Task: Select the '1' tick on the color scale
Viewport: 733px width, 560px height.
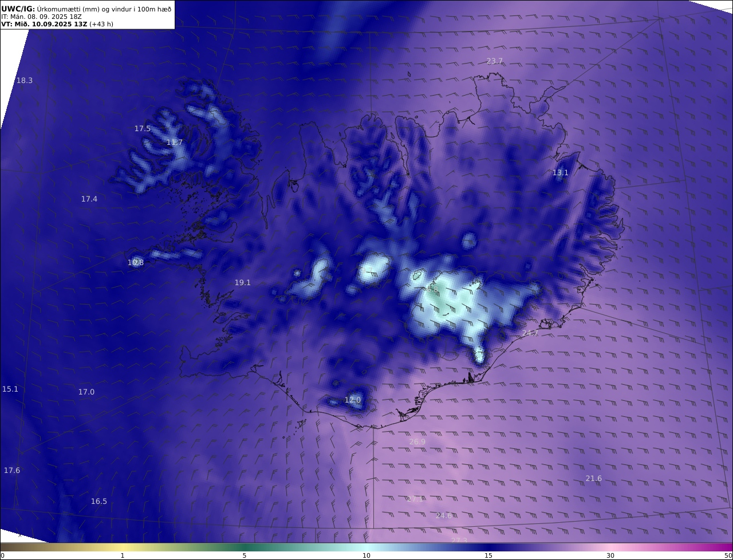Action: point(123,555)
